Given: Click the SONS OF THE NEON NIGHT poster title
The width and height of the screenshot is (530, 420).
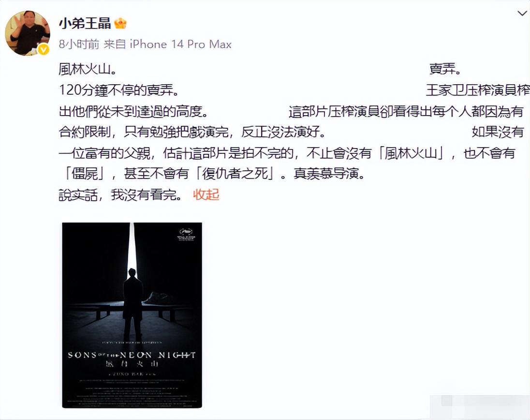Looking at the screenshot, I should tap(132, 355).
